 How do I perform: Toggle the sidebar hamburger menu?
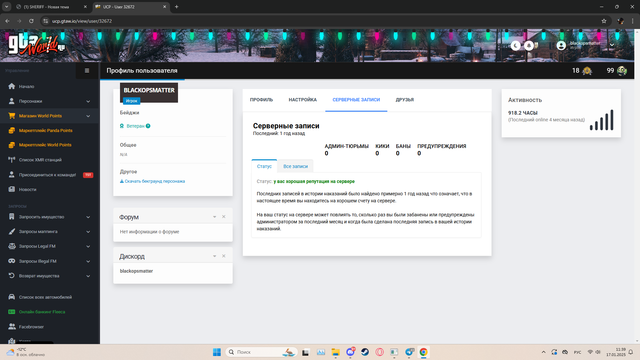(87, 71)
